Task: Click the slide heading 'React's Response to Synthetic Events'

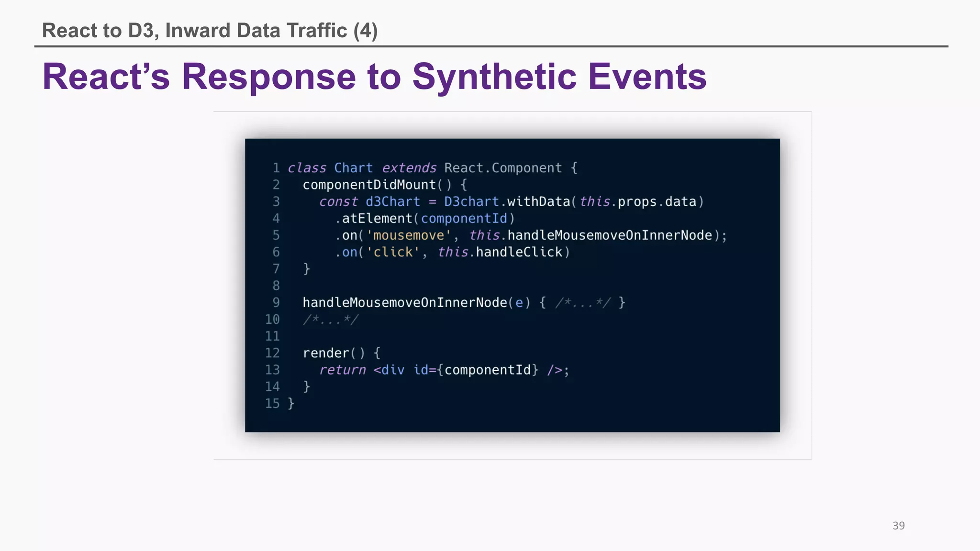Action: point(374,77)
